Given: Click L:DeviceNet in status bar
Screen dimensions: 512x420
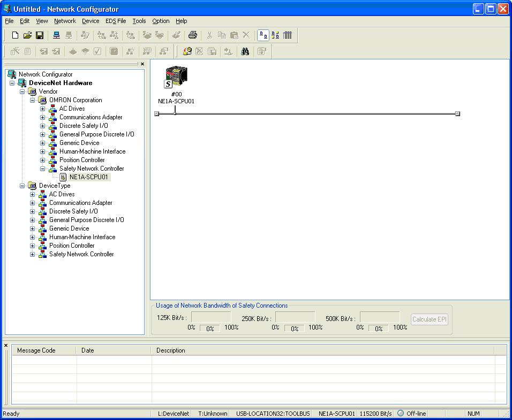Looking at the screenshot, I should click(174, 414).
